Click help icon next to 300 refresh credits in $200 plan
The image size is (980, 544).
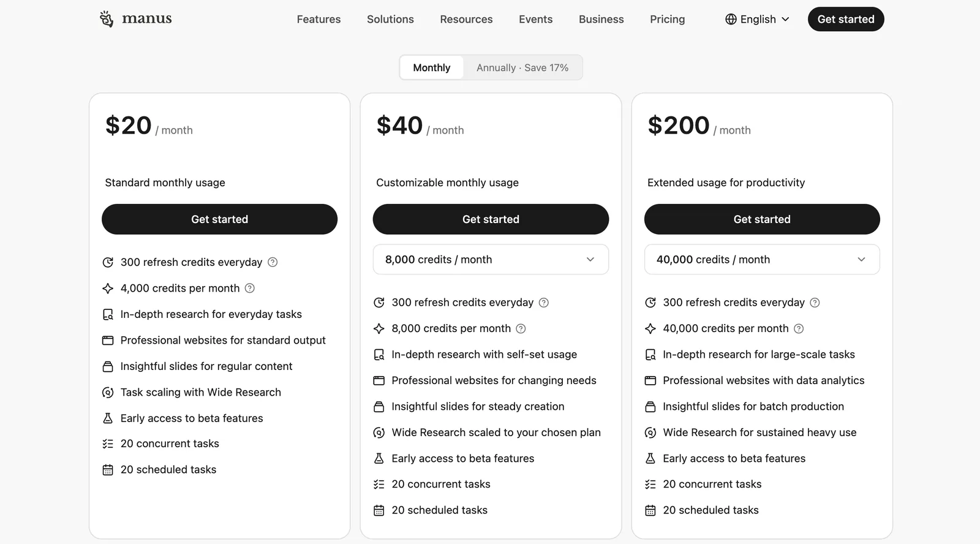coord(815,303)
